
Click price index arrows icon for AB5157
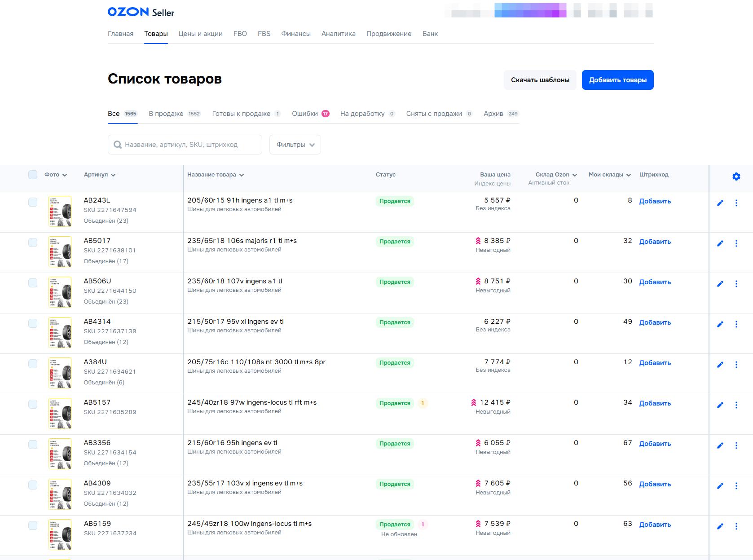[474, 402]
